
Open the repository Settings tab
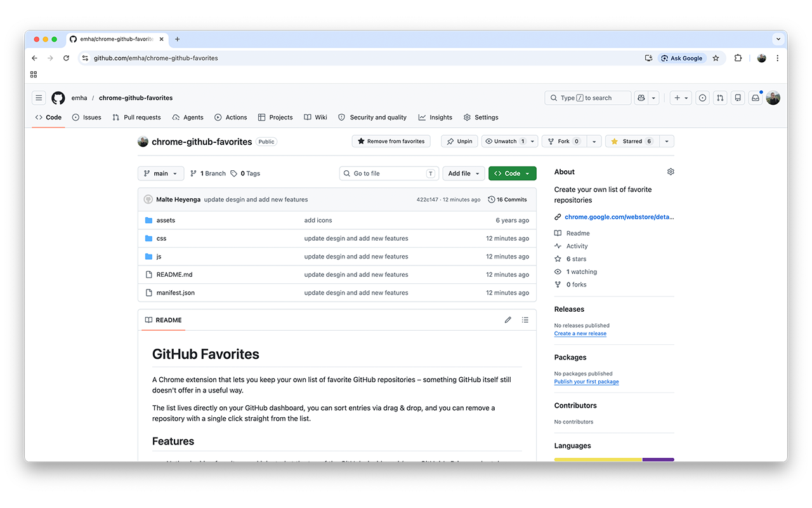tap(481, 117)
